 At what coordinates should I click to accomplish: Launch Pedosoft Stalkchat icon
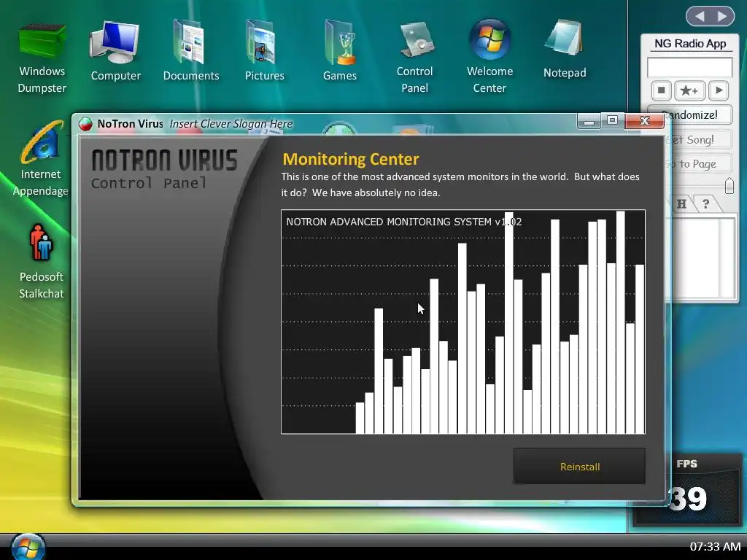pyautogui.click(x=41, y=262)
